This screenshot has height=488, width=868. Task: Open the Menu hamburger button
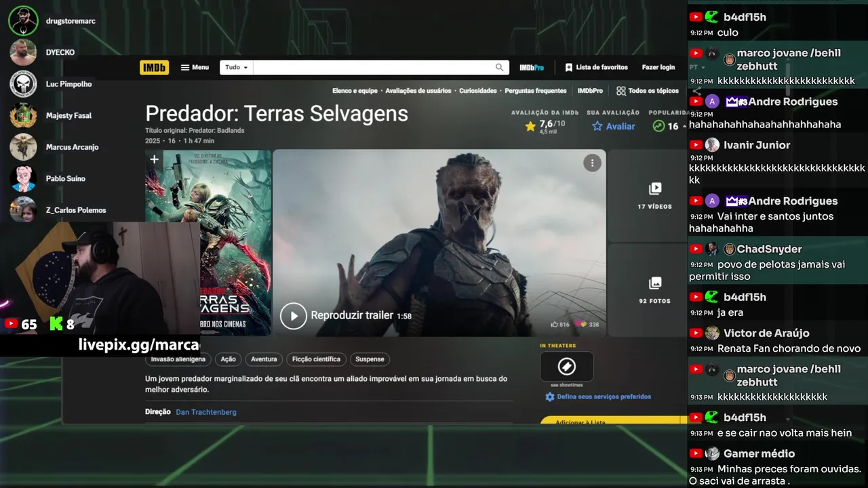point(195,68)
